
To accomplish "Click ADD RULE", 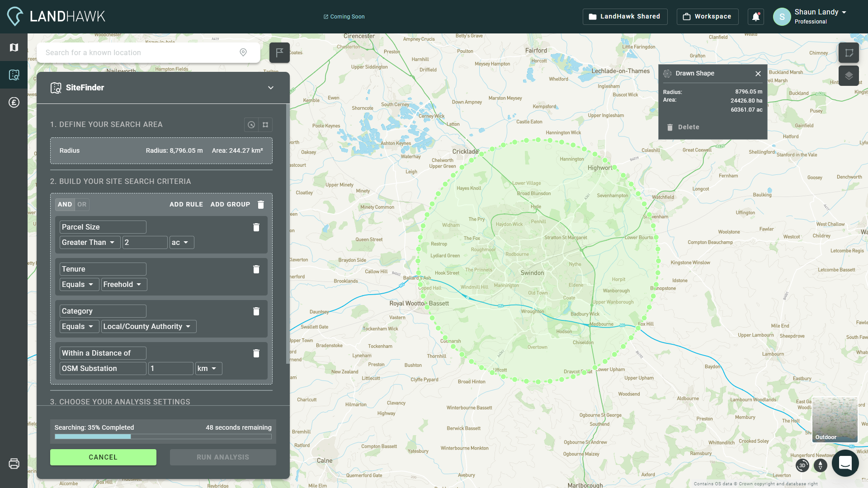I will pyautogui.click(x=186, y=205).
